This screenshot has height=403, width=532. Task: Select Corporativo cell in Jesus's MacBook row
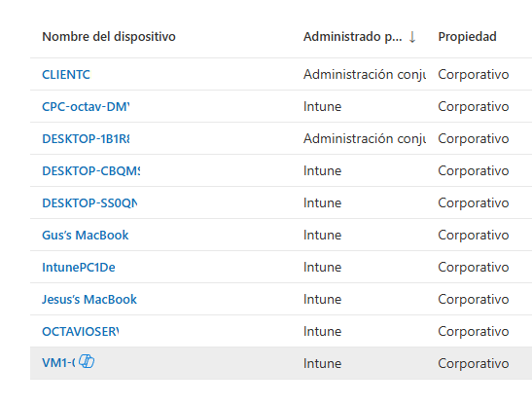click(x=474, y=299)
